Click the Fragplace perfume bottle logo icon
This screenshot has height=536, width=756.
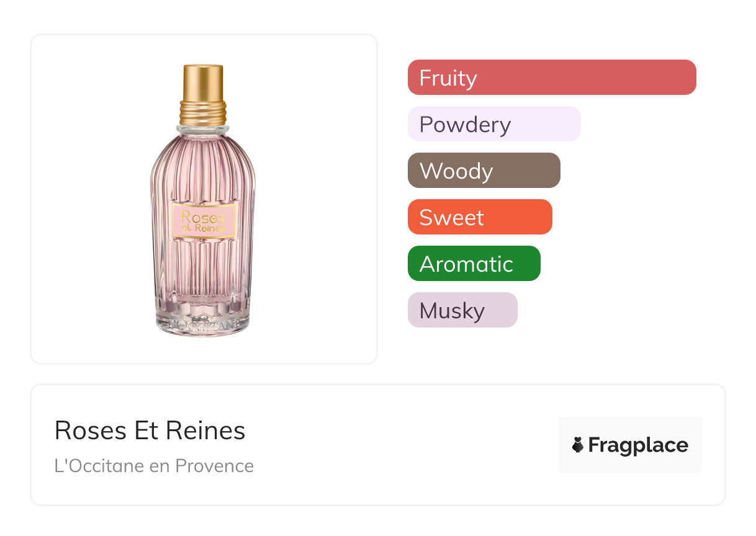pos(578,445)
